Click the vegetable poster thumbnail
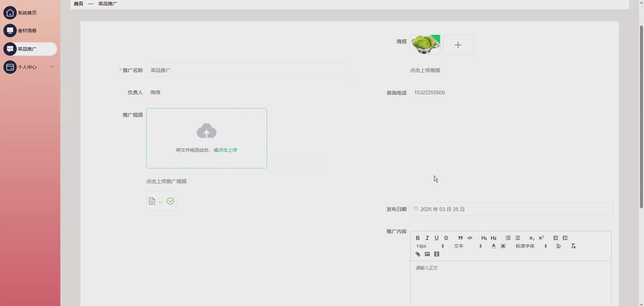 click(x=425, y=45)
